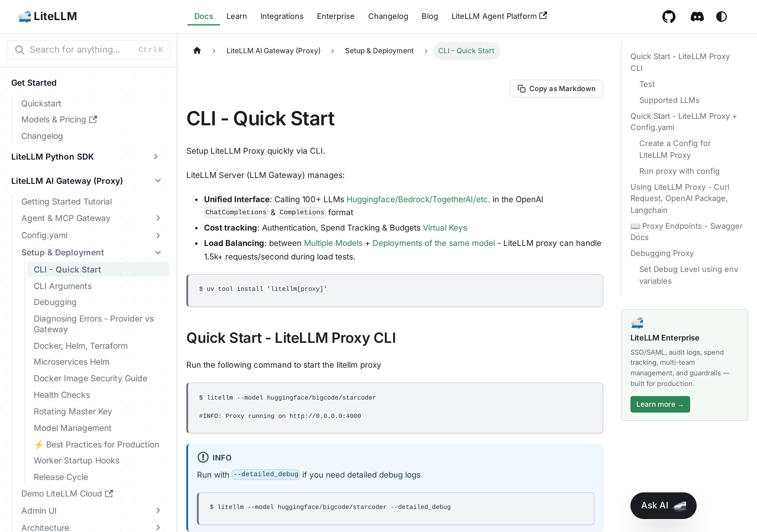The image size is (757, 532).
Task: Click the Learn more enterprise button
Action: pyautogui.click(x=660, y=404)
